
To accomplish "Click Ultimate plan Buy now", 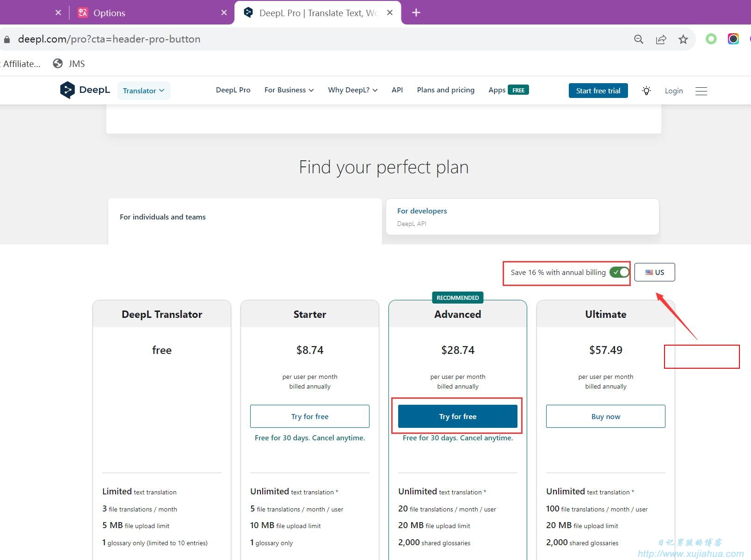I will click(606, 416).
